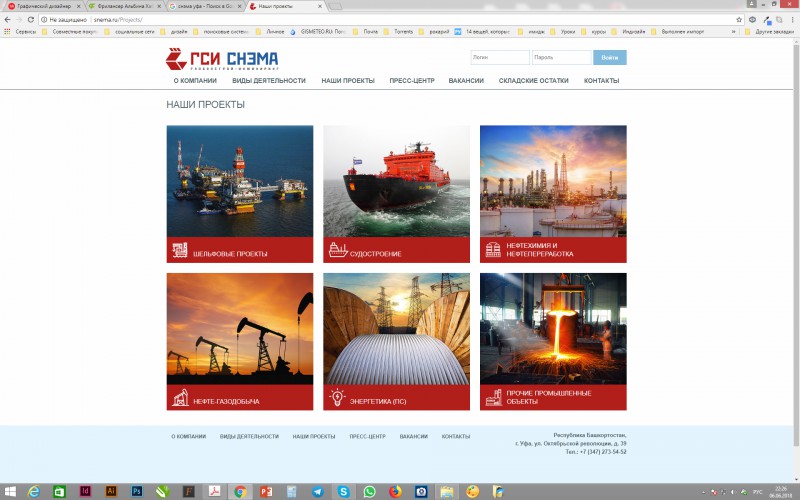Click the Войти login button
The width and height of the screenshot is (800, 500).
610,57
